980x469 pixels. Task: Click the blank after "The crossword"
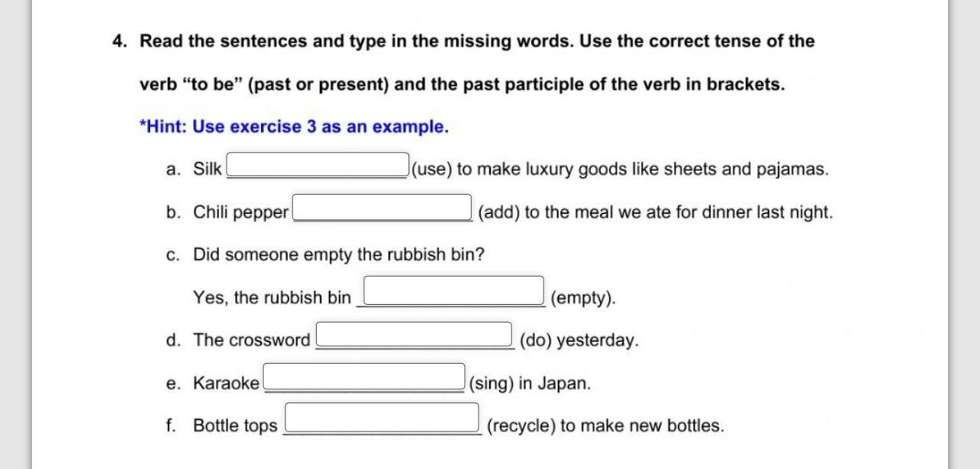[x=413, y=335]
